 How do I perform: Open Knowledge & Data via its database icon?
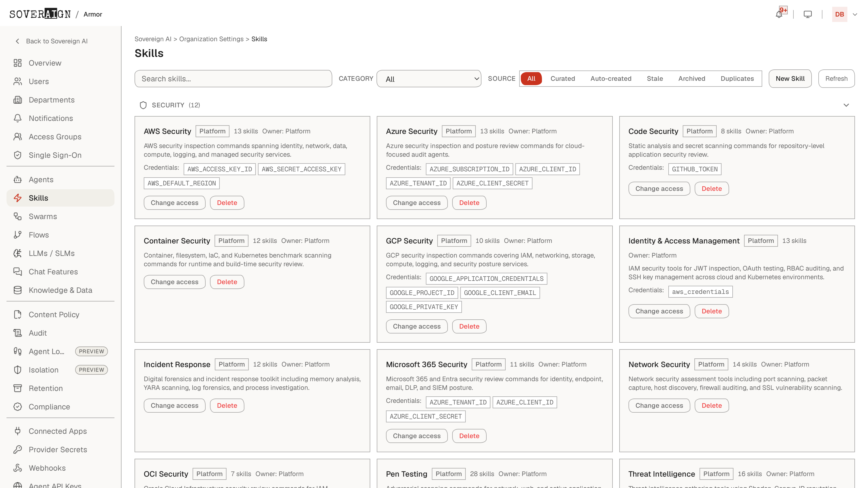[x=18, y=290]
